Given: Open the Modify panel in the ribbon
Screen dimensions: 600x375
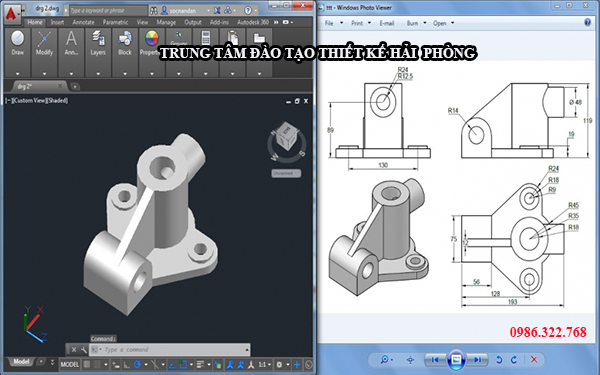Looking at the screenshot, I should tap(44, 44).
